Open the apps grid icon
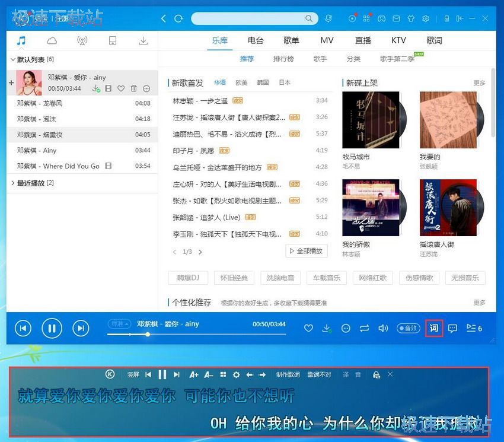Screen dimensions: 504x442 point(366,18)
